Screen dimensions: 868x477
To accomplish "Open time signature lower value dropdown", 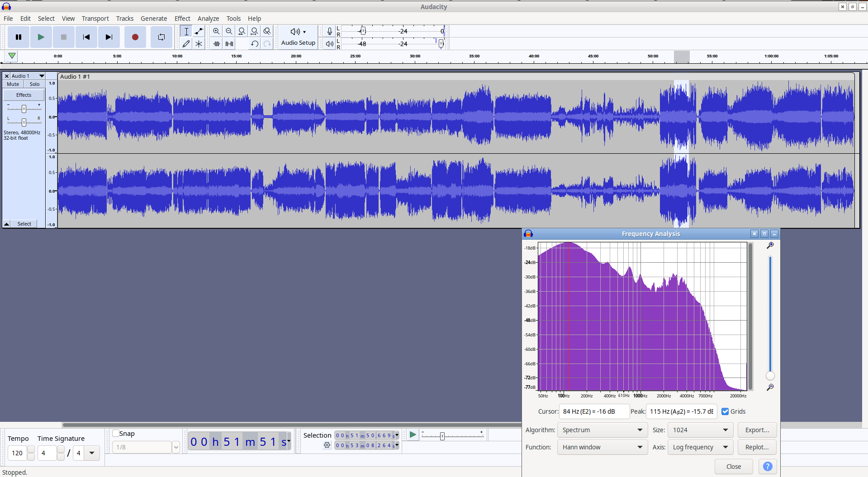I will (92, 453).
